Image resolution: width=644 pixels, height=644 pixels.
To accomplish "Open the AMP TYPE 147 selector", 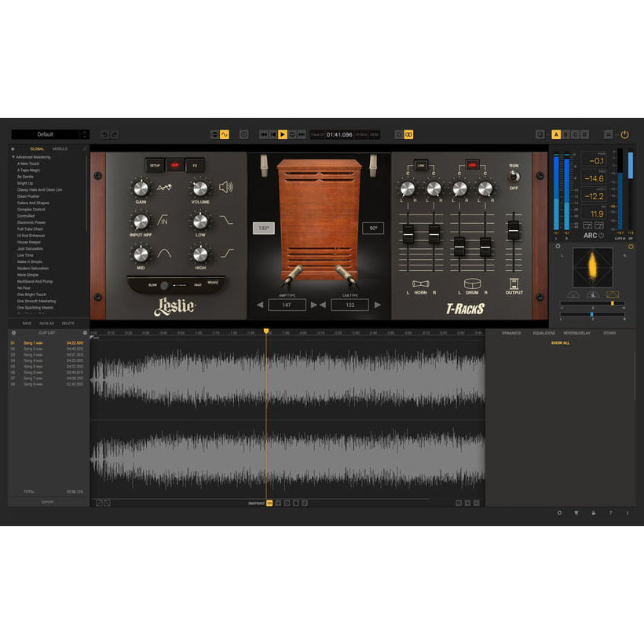I will coord(287,306).
